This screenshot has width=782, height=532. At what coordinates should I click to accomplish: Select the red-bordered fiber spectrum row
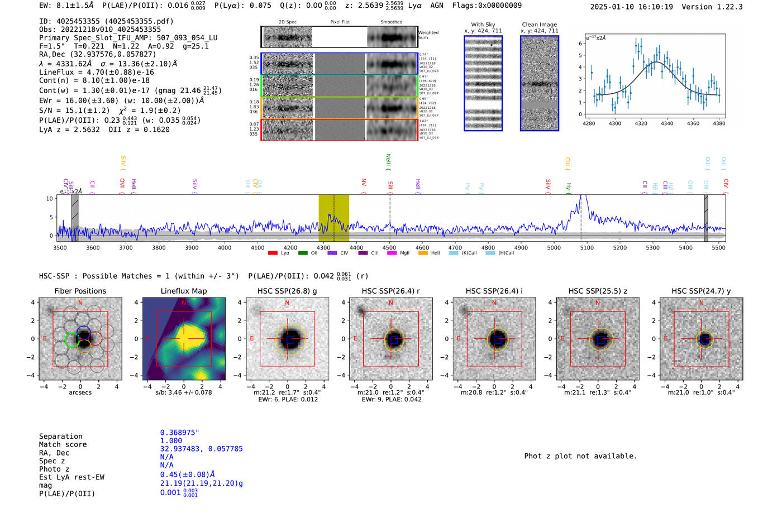click(x=340, y=130)
